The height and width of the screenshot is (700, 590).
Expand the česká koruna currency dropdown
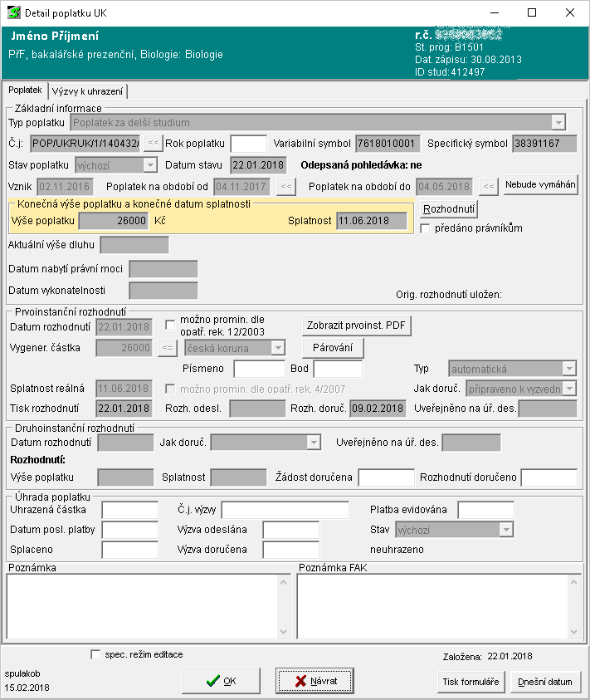click(278, 348)
